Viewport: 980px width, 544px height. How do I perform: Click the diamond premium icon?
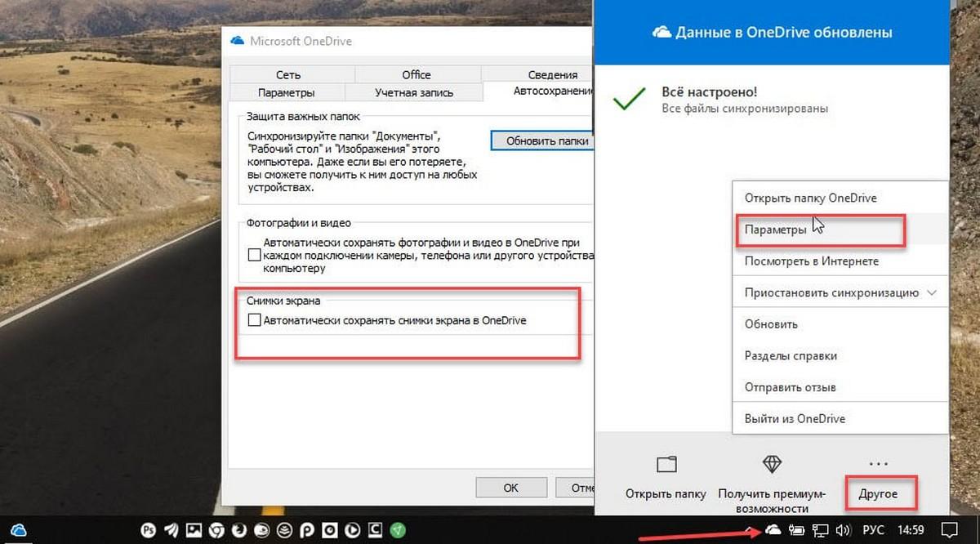(x=772, y=465)
